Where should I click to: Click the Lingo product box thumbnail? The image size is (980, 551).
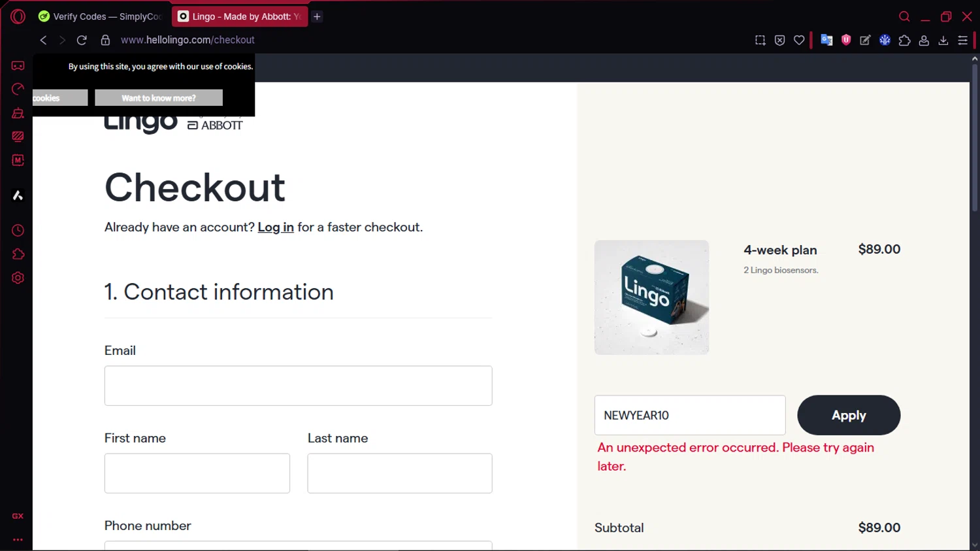(x=651, y=297)
